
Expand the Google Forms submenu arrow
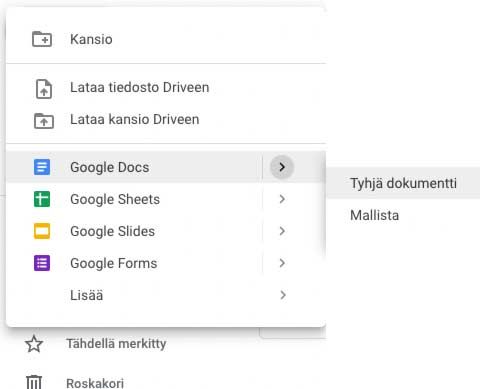[x=282, y=263]
